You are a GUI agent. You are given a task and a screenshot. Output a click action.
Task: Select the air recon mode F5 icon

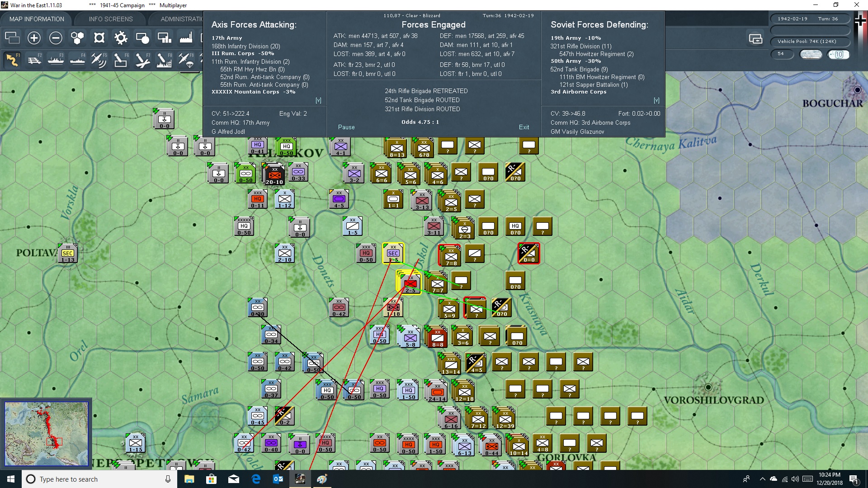99,60
